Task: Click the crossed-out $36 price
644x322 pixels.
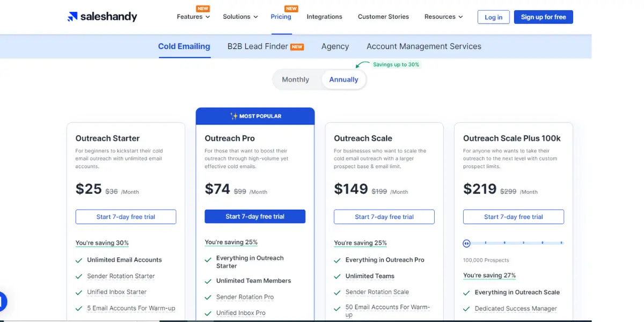Action: [x=112, y=192]
